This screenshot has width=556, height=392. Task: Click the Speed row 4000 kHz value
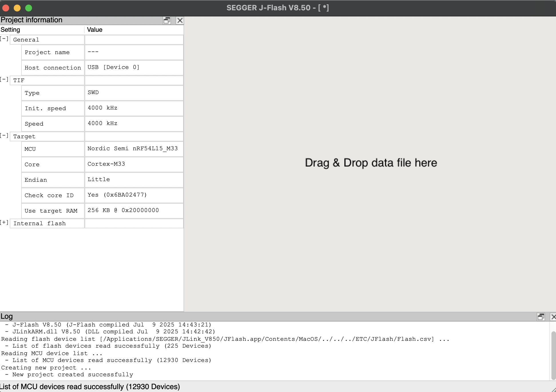click(x=134, y=124)
